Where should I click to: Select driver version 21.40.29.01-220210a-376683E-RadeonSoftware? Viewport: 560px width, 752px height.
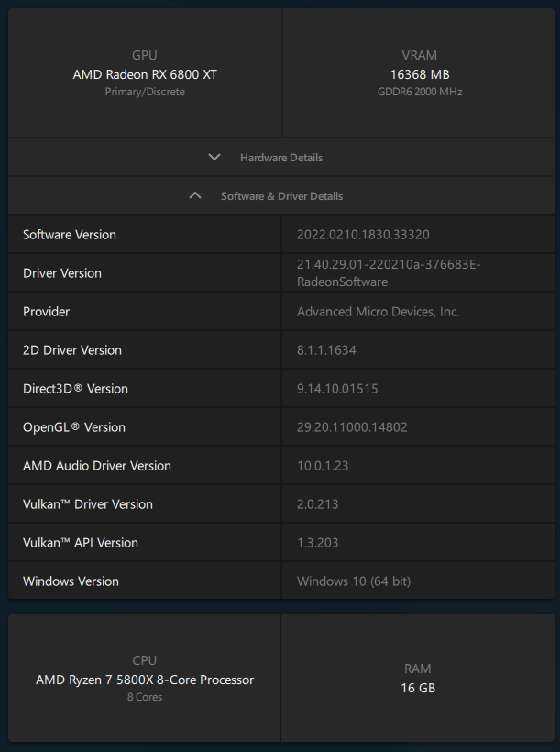389,273
